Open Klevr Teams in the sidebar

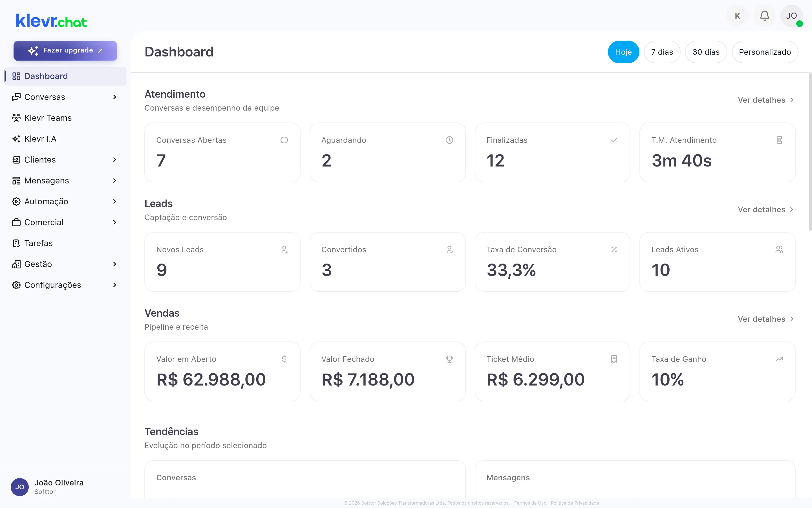65,118
